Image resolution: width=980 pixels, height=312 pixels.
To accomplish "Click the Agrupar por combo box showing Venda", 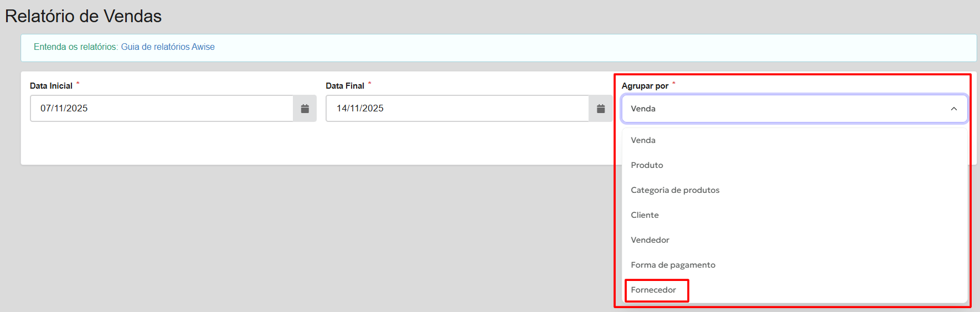I will click(786, 109).
